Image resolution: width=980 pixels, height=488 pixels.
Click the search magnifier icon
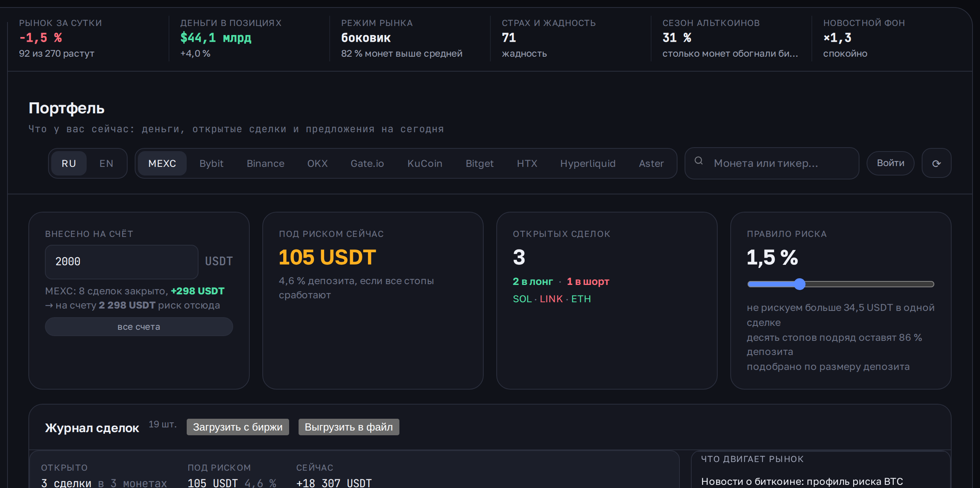[698, 161]
